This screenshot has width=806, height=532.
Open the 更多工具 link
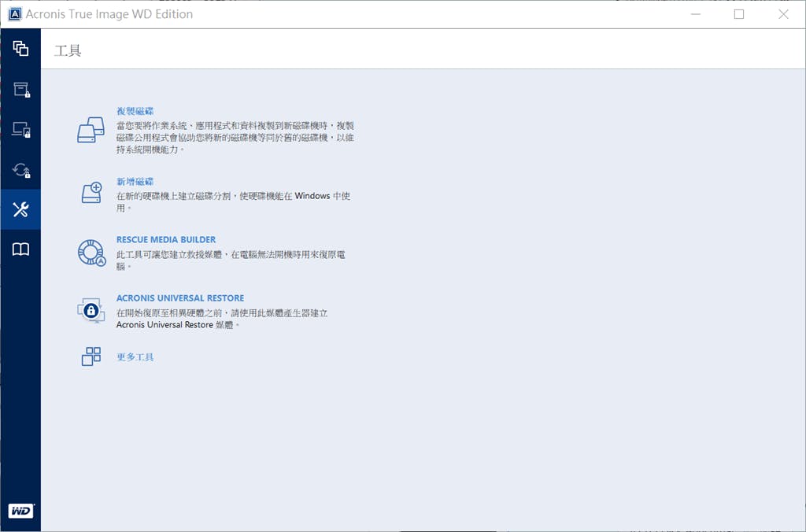[135, 357]
